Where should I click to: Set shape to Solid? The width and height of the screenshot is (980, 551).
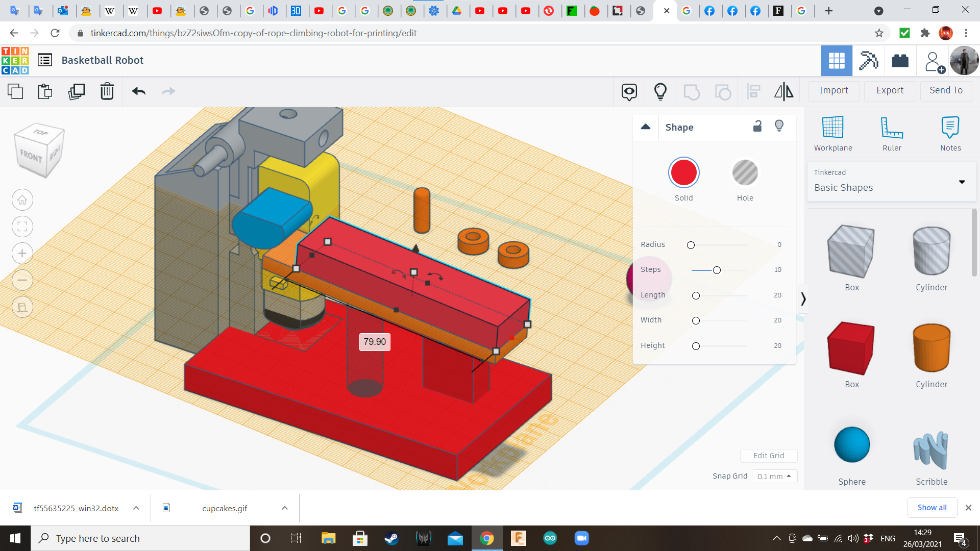(683, 173)
